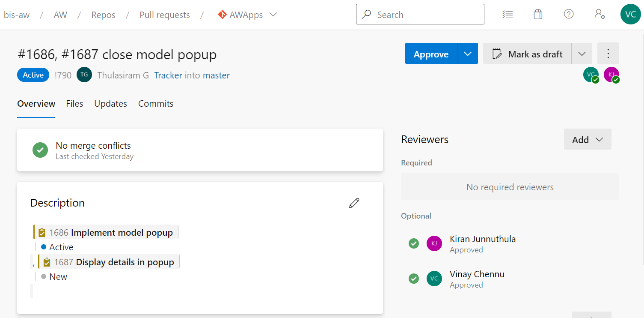Click the Help question mark icon

(569, 14)
